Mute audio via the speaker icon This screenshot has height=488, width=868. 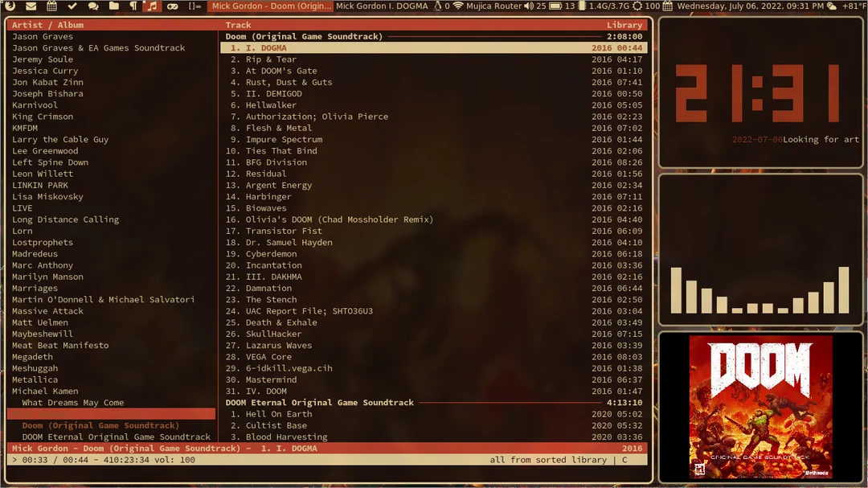(x=526, y=6)
